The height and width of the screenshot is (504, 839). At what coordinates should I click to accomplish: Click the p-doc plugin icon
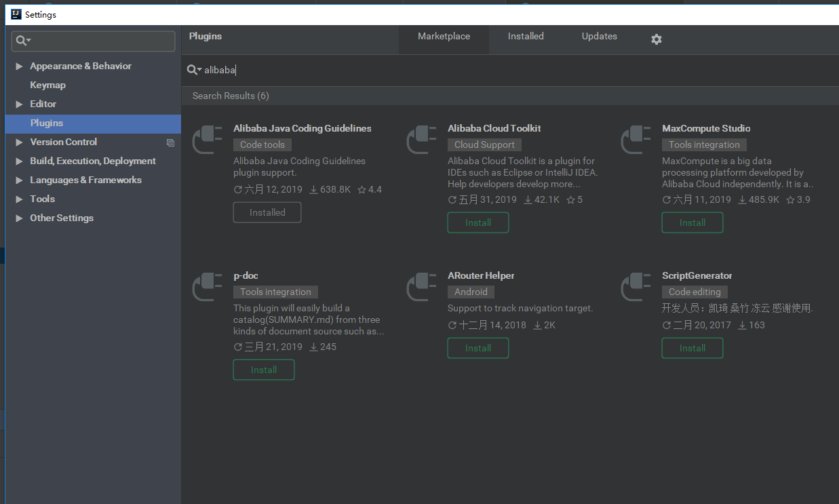pos(208,287)
